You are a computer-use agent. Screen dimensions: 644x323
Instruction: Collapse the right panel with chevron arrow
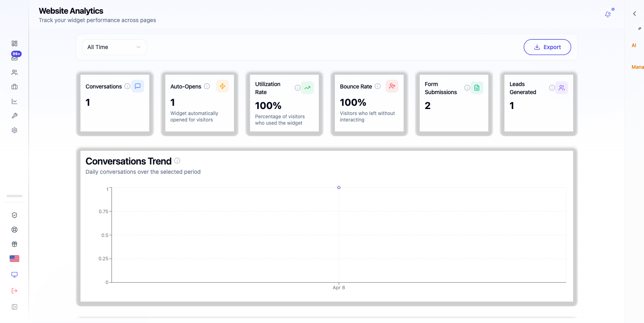coord(634,14)
